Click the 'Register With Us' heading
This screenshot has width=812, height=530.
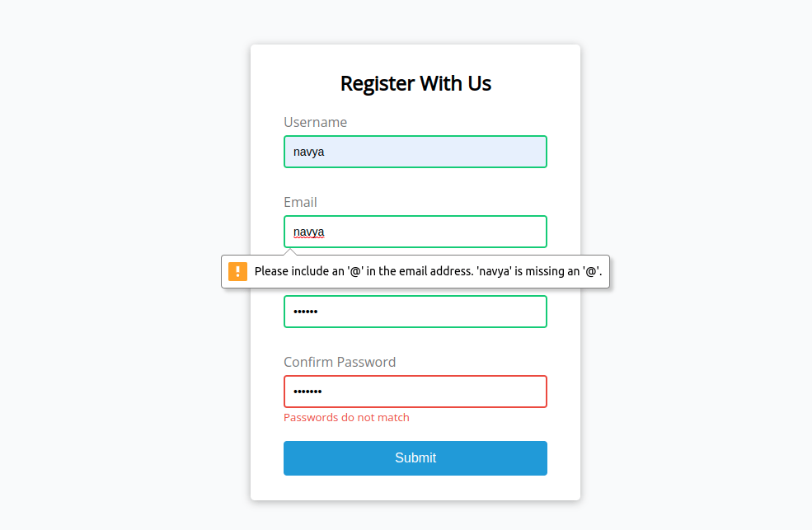point(415,83)
